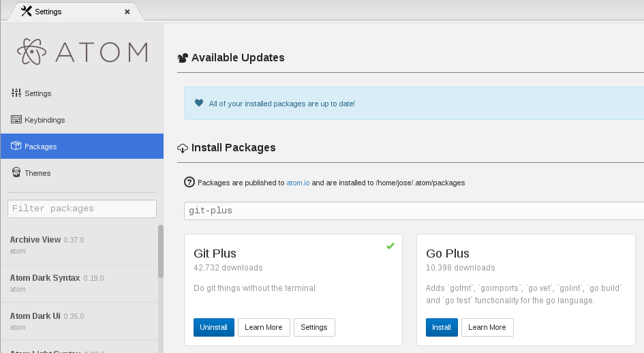Click the Keybindings keyboard icon
The image size is (644, 353).
pos(16,119)
